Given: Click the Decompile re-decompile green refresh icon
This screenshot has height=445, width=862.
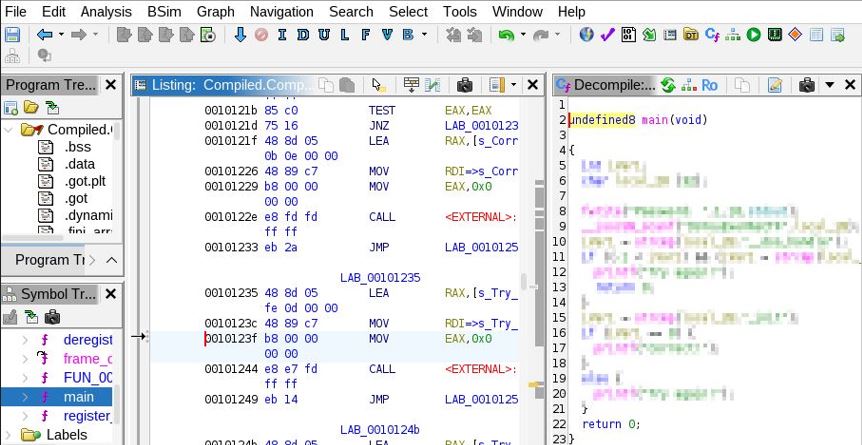Looking at the screenshot, I should 668,85.
